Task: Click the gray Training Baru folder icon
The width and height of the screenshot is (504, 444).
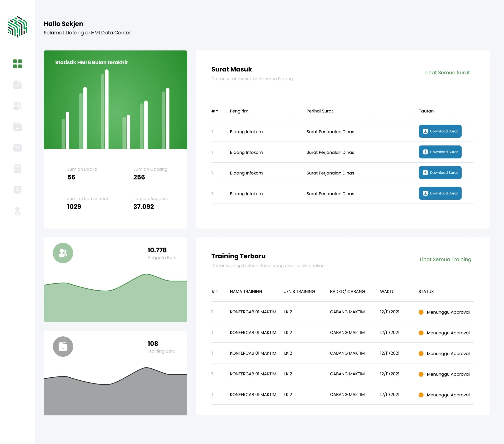Action: click(x=63, y=346)
